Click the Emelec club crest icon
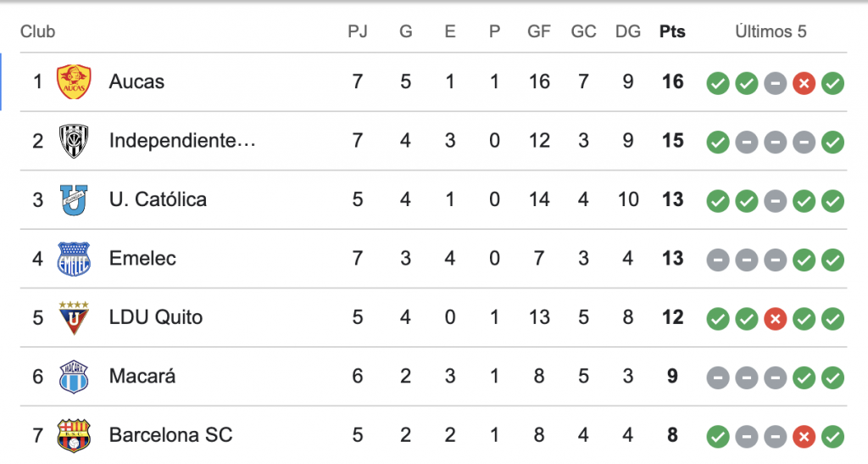868x464 pixels. tap(73, 259)
